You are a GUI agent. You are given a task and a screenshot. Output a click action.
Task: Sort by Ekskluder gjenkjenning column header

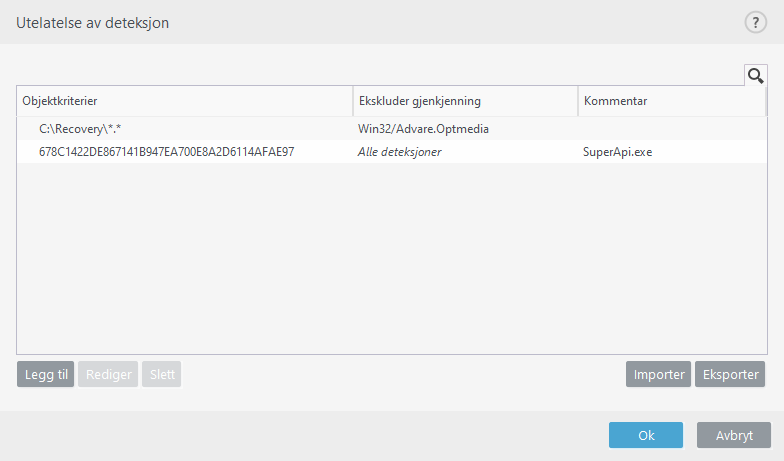[466, 101]
